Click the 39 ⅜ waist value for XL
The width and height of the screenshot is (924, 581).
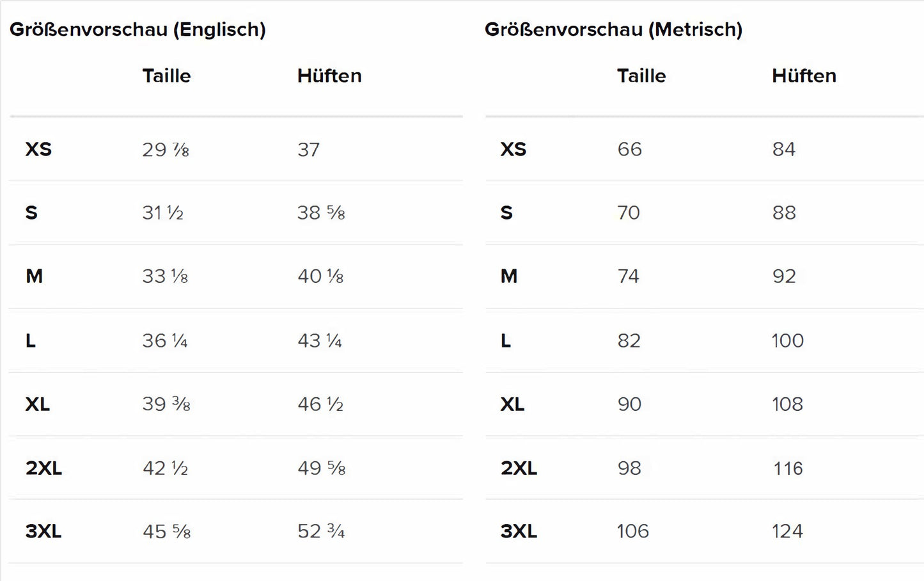(166, 404)
